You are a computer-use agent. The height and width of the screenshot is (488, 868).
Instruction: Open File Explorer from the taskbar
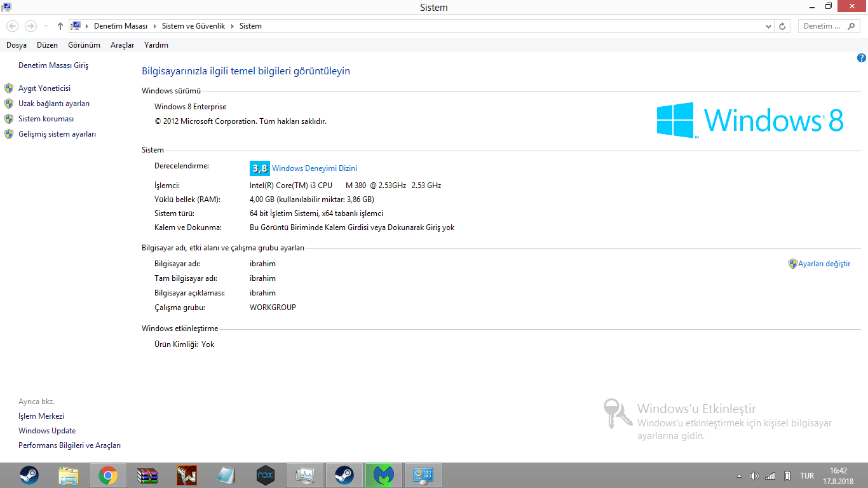point(69,475)
